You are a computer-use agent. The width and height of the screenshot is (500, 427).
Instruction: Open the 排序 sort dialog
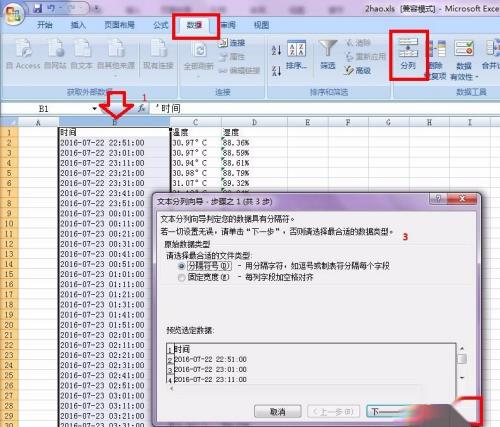click(296, 55)
